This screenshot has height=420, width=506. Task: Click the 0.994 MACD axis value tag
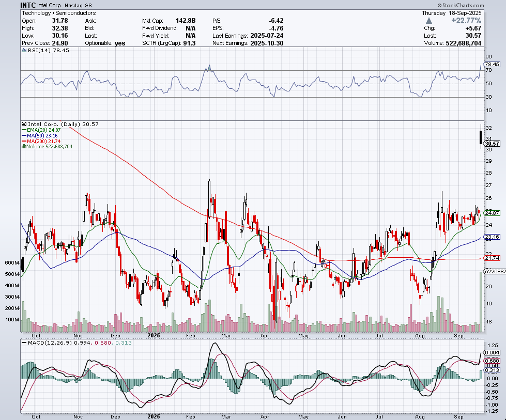pyautogui.click(x=492, y=353)
